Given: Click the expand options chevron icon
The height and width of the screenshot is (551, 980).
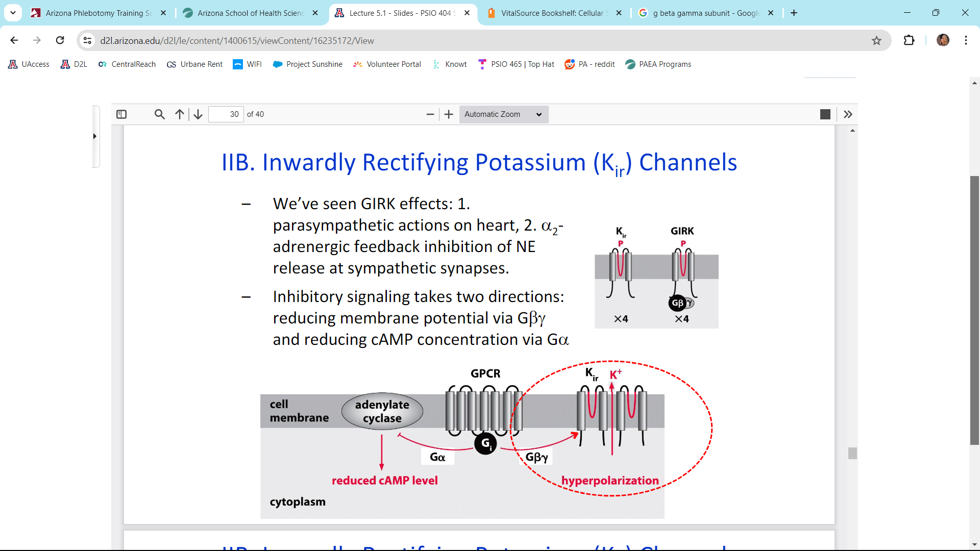Looking at the screenshot, I should point(848,114).
